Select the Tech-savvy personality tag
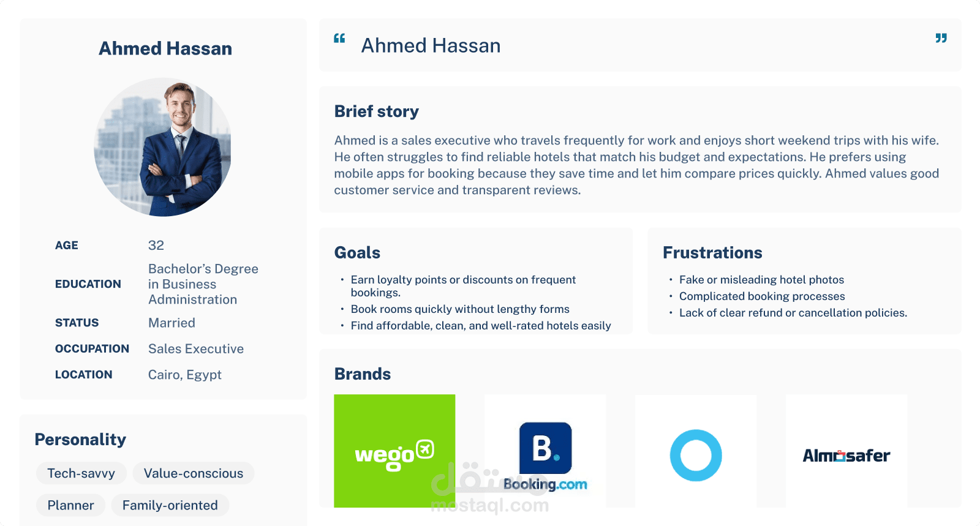The height and width of the screenshot is (526, 980). point(81,473)
